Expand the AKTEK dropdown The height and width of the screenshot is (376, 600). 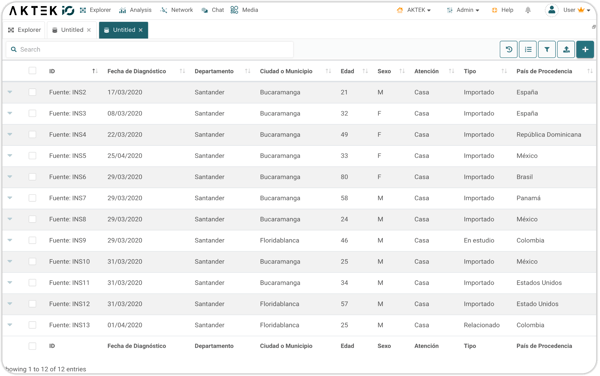[414, 10]
